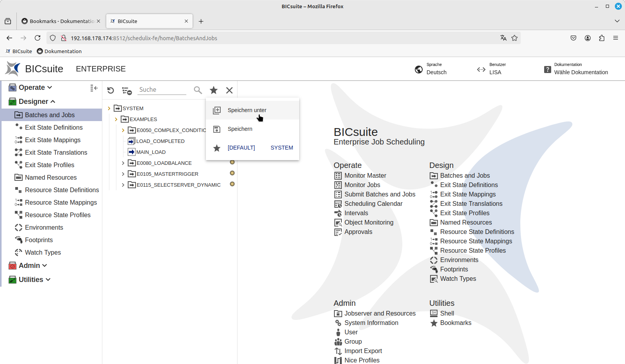Screen dimensions: 625x364
Task: Click the Sprache globe icon
Action: click(419, 69)
